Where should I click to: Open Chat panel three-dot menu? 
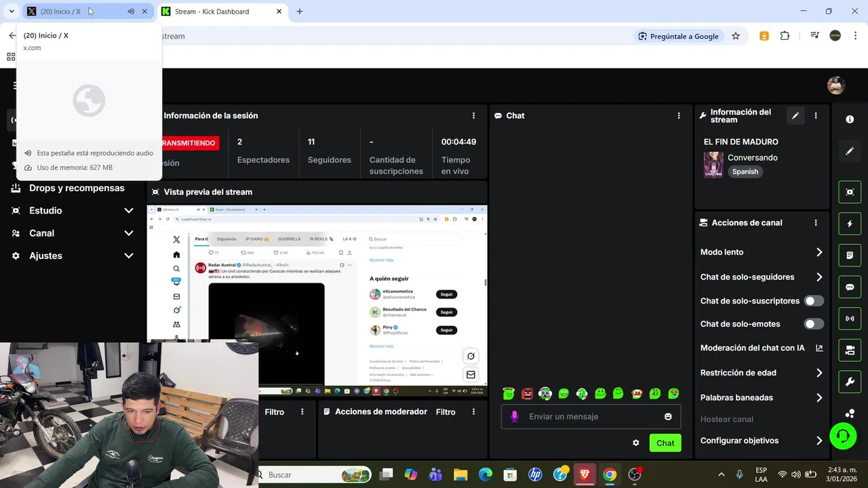coord(679,116)
